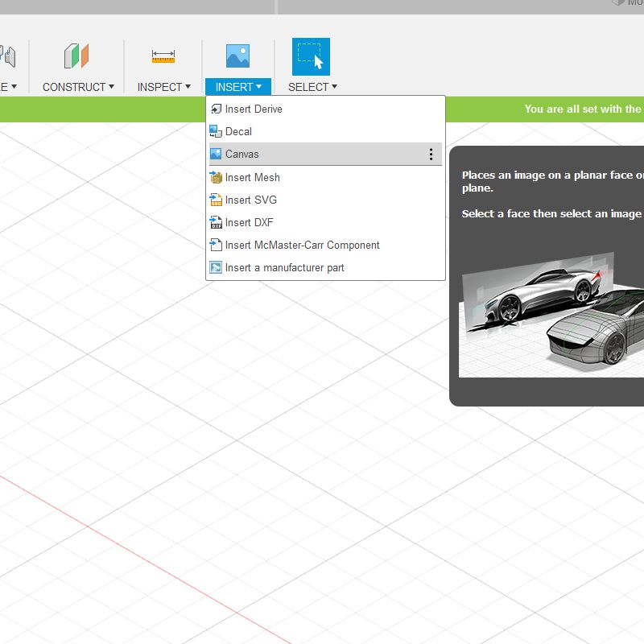Choose Insert DXF menu entry
This screenshot has height=644, width=644.
click(325, 223)
